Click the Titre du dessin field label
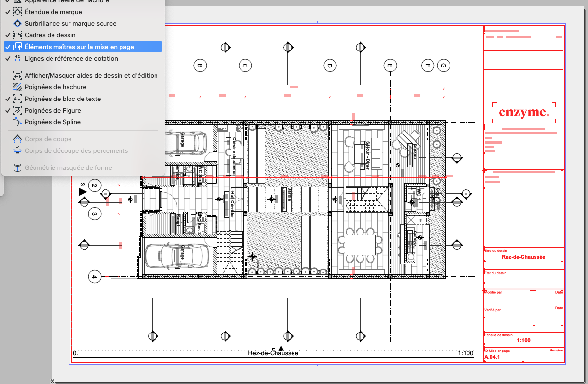The image size is (588, 384). 495,251
